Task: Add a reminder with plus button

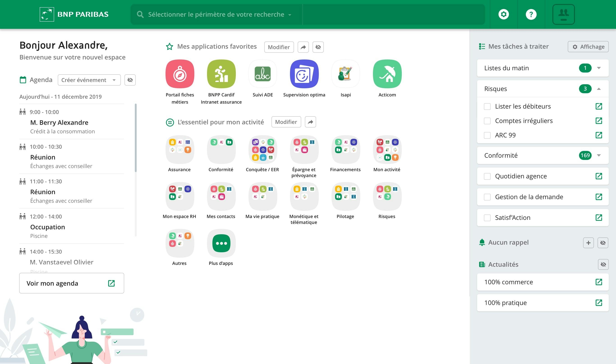Action: click(588, 243)
